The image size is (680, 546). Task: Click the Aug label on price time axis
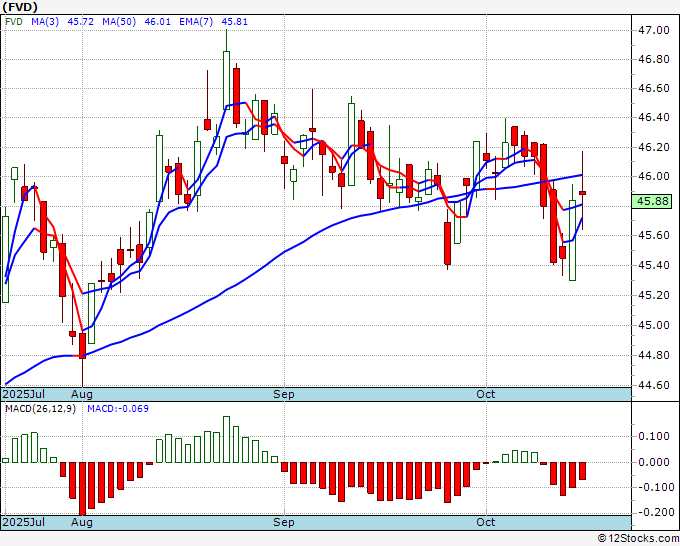[82, 395]
